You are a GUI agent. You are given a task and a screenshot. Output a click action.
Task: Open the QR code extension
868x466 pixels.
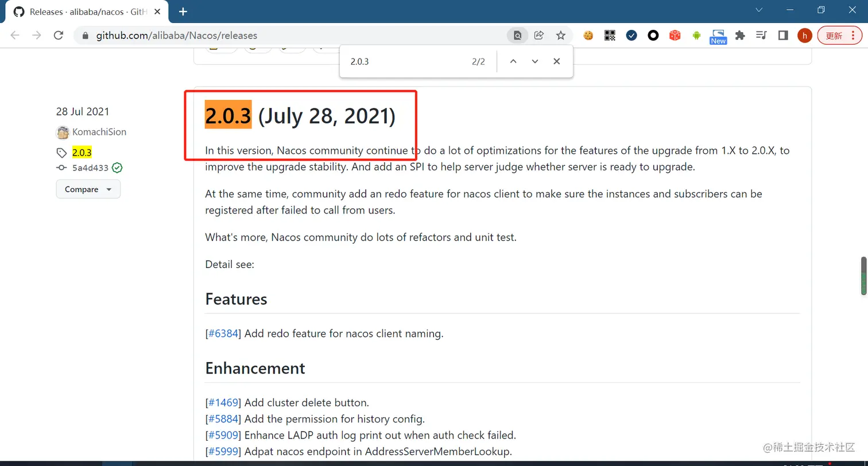point(610,35)
